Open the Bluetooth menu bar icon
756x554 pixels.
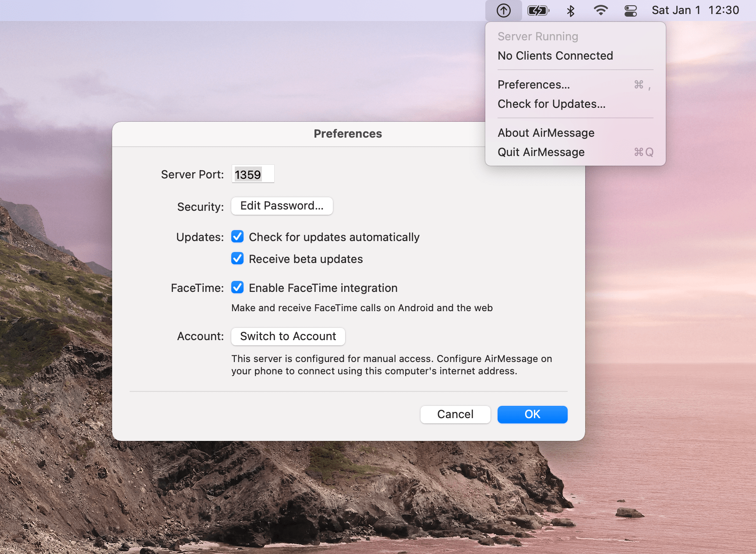[570, 11]
